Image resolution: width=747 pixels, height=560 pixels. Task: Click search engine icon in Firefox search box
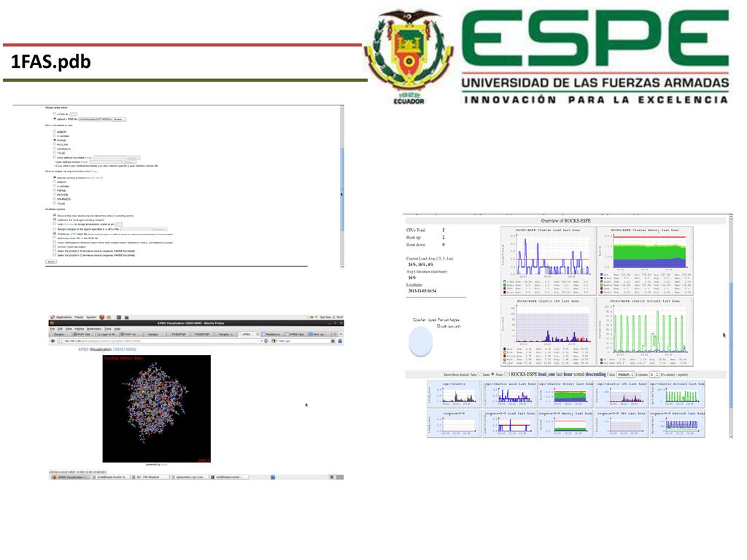273,341
